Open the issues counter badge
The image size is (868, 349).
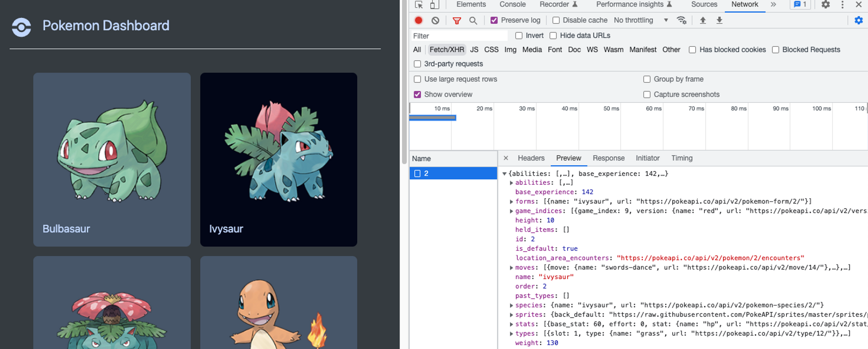point(800,4)
